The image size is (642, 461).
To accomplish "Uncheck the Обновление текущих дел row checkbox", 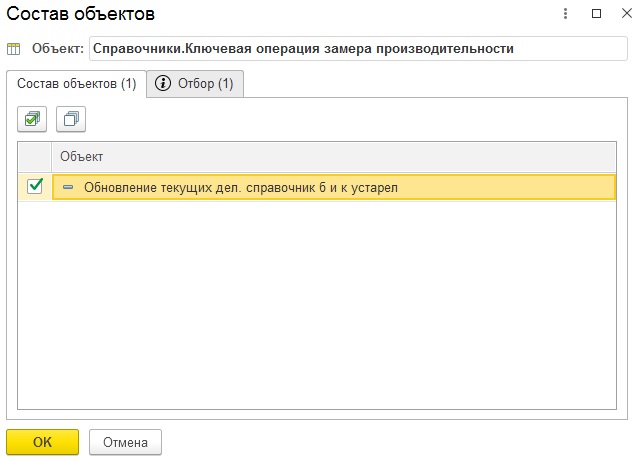I will click(x=35, y=186).
